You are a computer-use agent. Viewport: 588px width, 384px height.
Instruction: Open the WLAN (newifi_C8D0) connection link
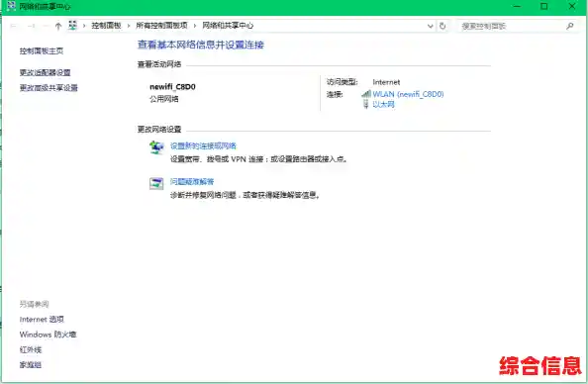pyautogui.click(x=408, y=94)
